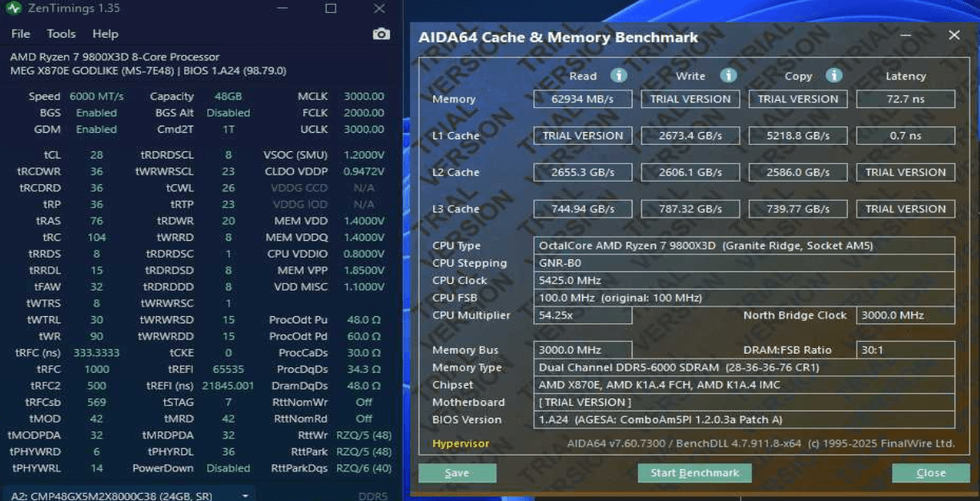Click the info icon next to Write
The image size is (980, 501).
728,75
